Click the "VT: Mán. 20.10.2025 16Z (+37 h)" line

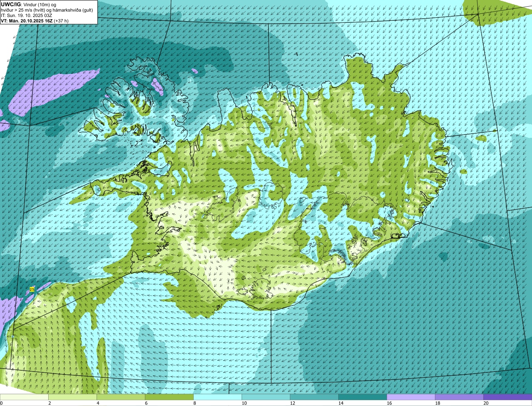tap(34, 21)
